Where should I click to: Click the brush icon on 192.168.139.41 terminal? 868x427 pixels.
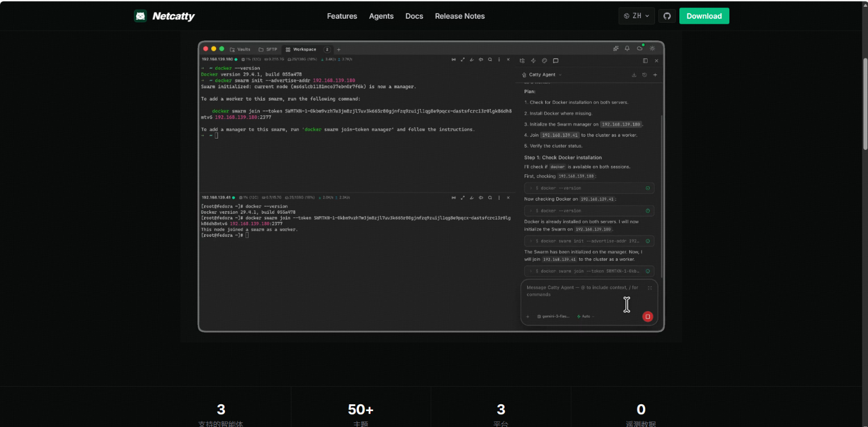[471, 198]
